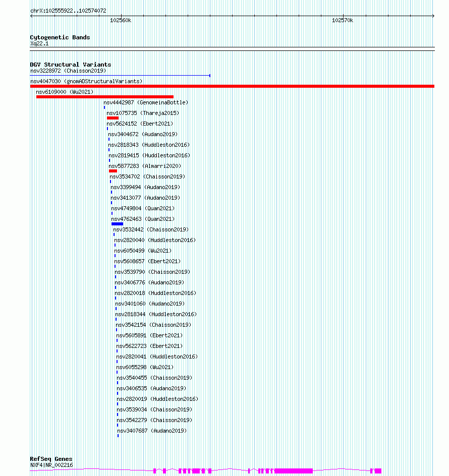Select nsv5877283 (Almarri2020) label
Viewport: 449px width, 476px height.
tap(145, 166)
